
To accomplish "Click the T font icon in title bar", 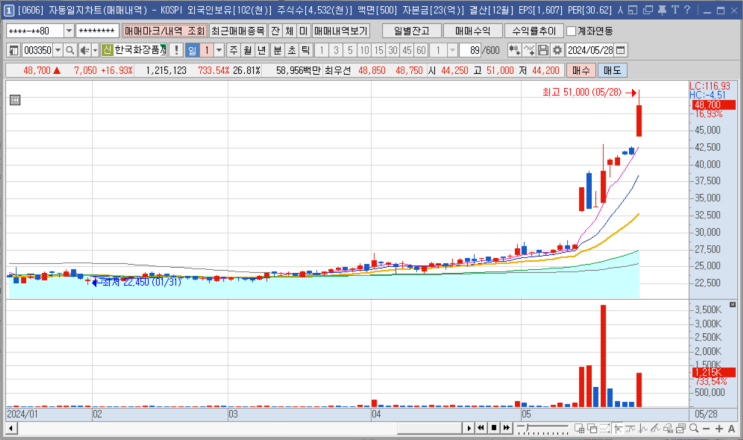I will coord(675,10).
